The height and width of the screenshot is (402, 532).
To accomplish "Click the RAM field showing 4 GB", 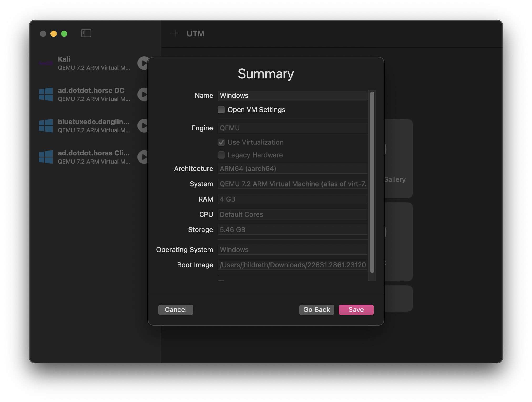I will 293,199.
